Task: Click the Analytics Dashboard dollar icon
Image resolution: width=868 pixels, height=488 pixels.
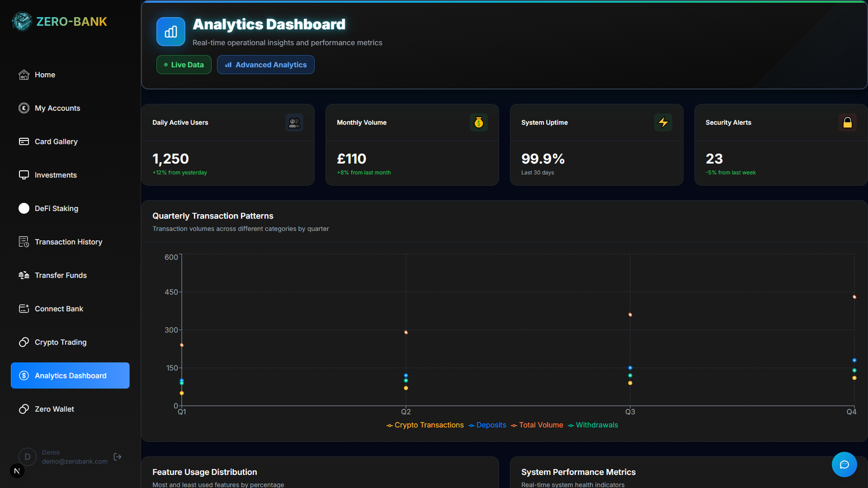Action: pyautogui.click(x=24, y=376)
